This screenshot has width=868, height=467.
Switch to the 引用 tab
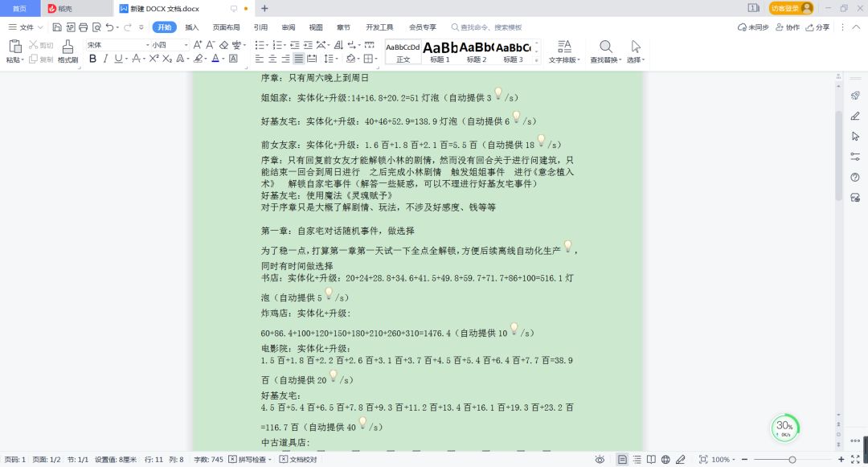pyautogui.click(x=260, y=27)
